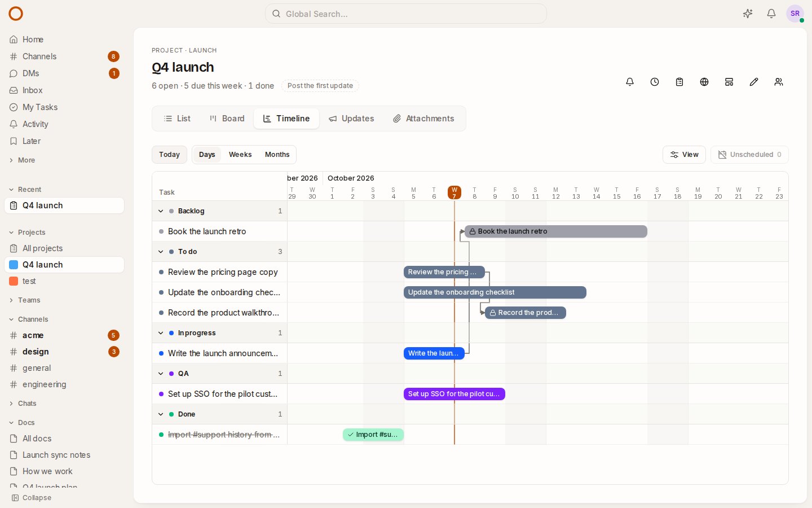812x508 pixels.
Task: Click the 'Book the launch retro' timeline bar
Action: (556, 231)
